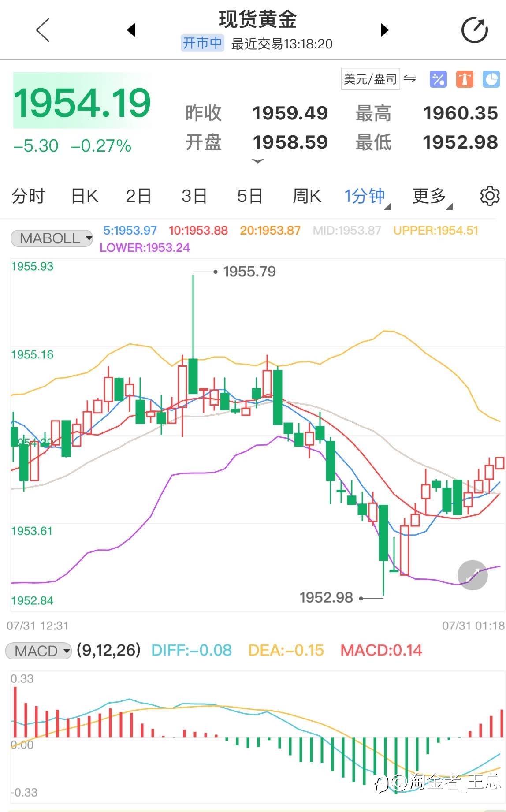Switch to the 日K tab

click(x=85, y=196)
